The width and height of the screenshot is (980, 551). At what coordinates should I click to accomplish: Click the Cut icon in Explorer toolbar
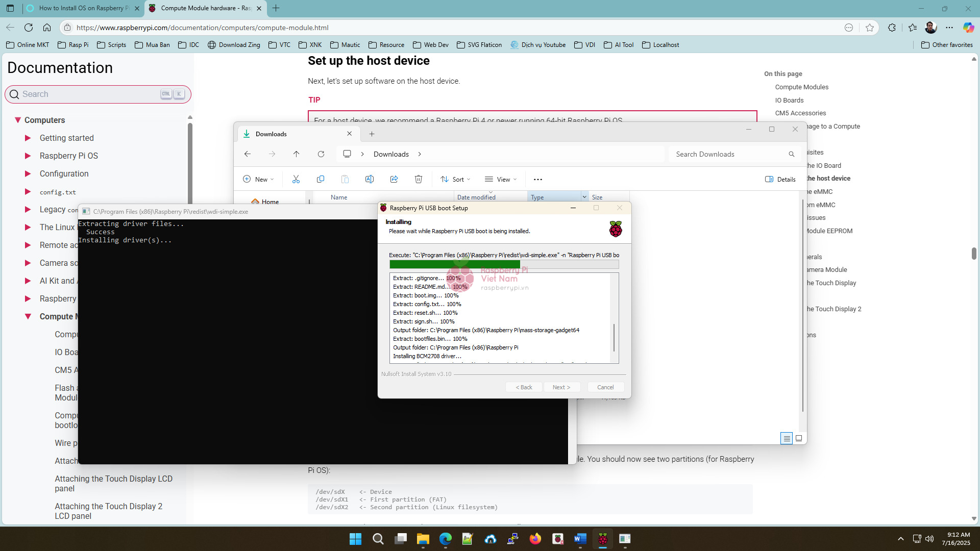coord(296,179)
